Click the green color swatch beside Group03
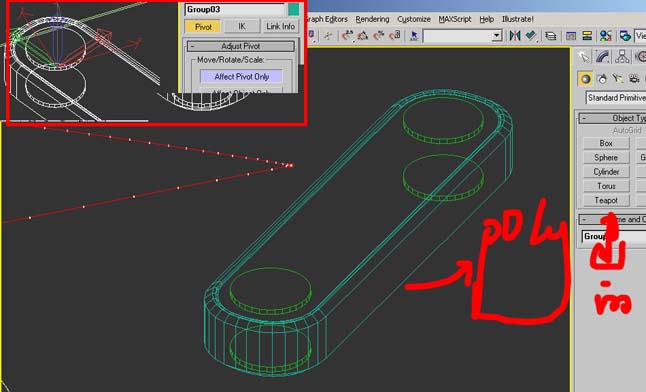This screenshot has height=392, width=646. [x=293, y=9]
